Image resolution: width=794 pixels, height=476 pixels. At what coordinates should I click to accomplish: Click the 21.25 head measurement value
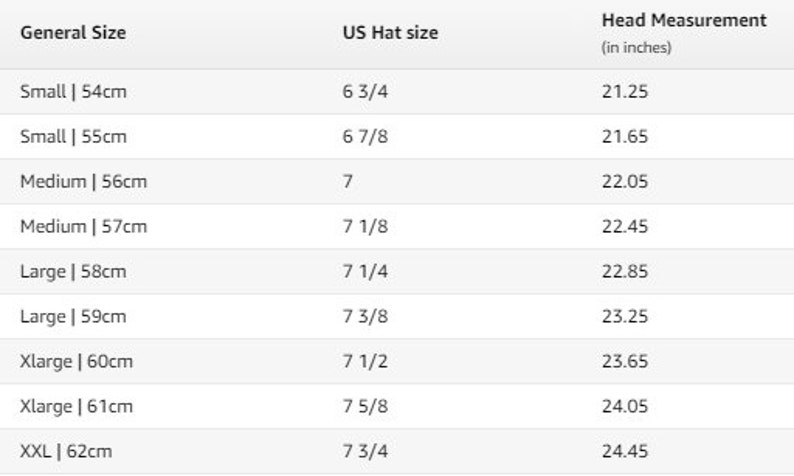tap(625, 92)
